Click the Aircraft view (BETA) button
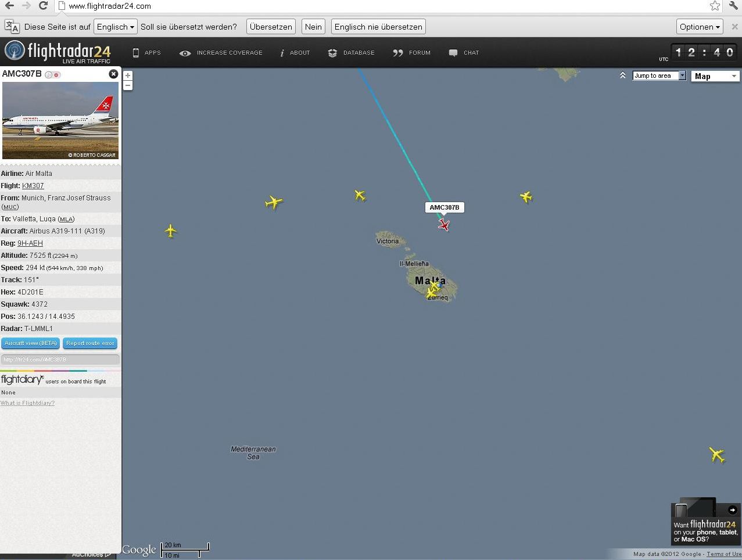742x560 pixels. pyautogui.click(x=31, y=343)
